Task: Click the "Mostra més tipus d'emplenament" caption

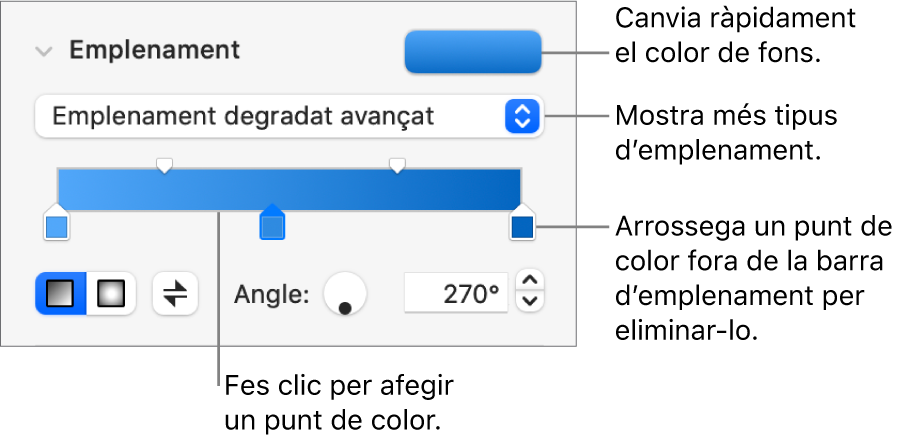Action: point(725,133)
